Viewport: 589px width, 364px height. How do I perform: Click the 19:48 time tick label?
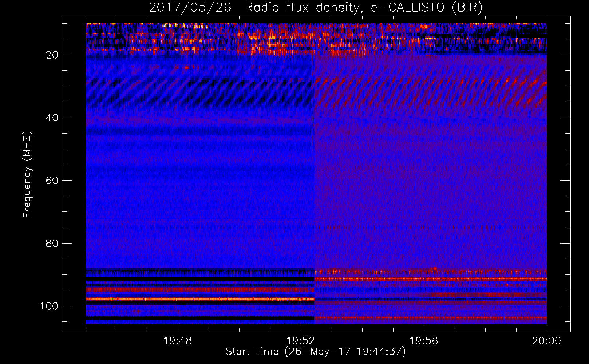(178, 341)
